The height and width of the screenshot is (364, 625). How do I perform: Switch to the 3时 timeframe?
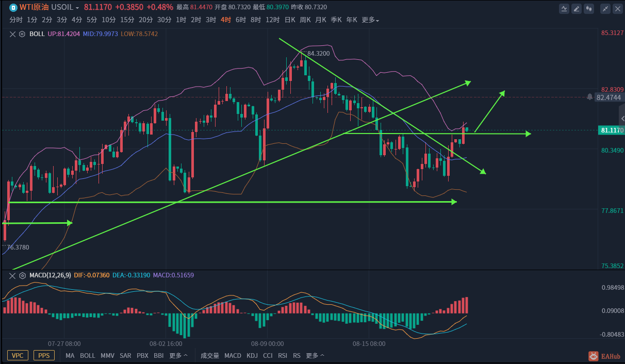[211, 20]
